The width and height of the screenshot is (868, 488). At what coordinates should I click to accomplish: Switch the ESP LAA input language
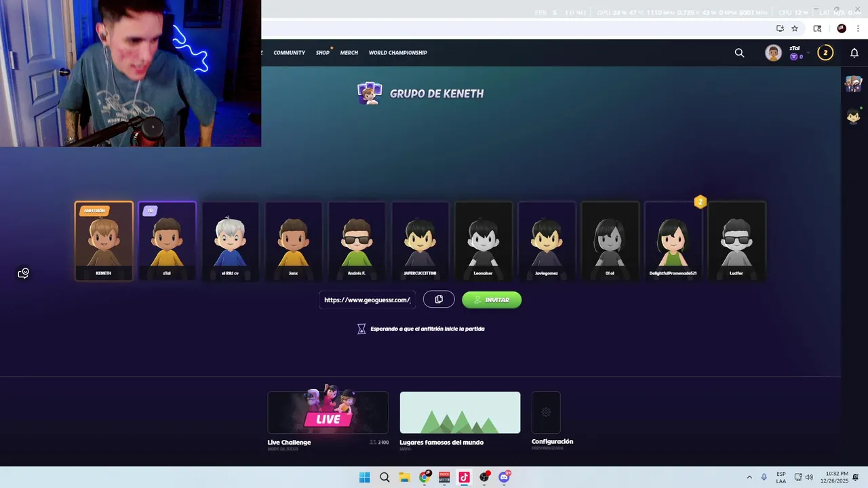tap(781, 477)
